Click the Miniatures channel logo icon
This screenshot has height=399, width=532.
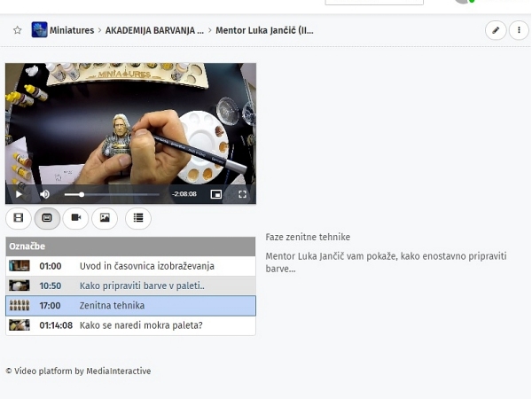click(39, 30)
